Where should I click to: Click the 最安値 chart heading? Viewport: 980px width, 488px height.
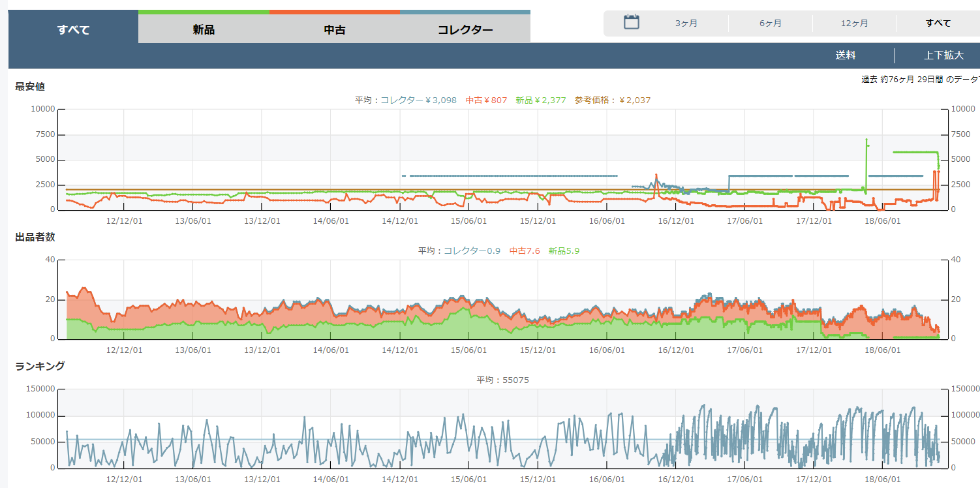(30, 86)
